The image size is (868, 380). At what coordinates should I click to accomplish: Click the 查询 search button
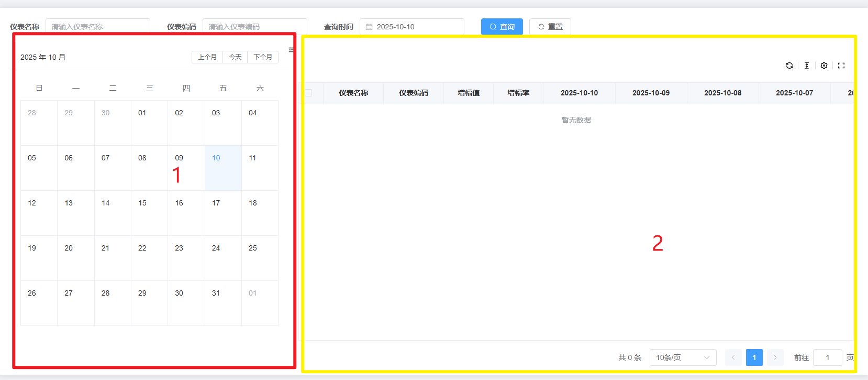(502, 27)
